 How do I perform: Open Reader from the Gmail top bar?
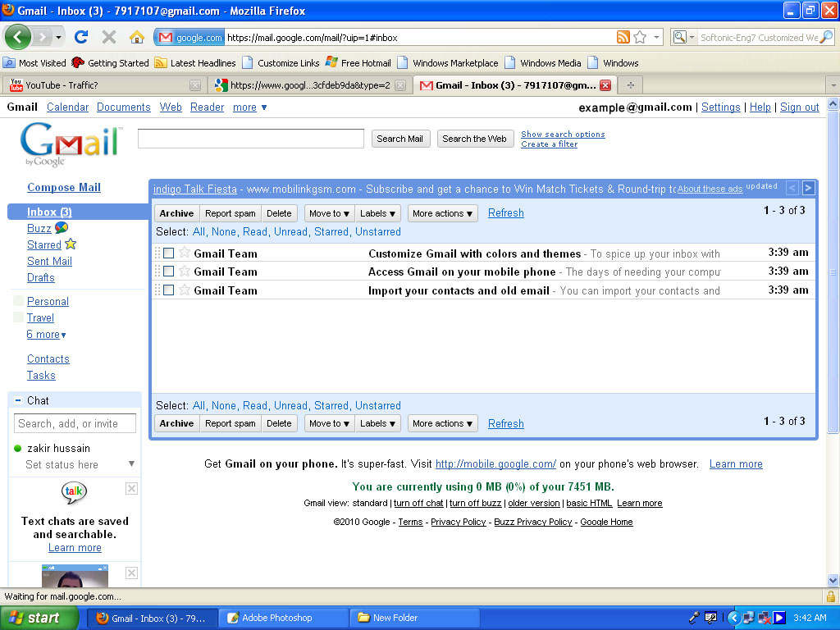click(208, 107)
